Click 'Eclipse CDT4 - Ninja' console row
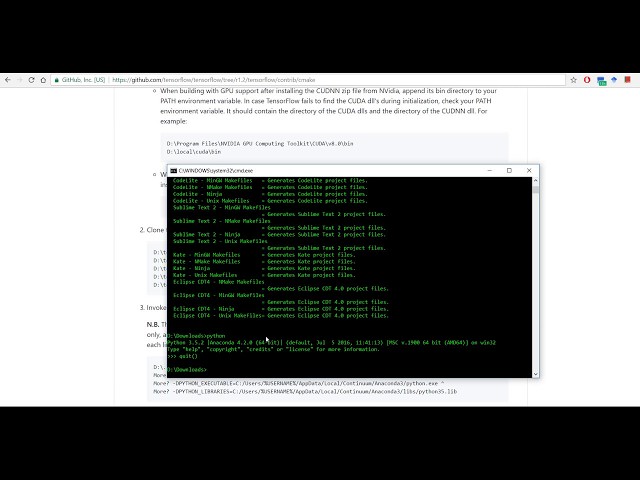 [x=281, y=309]
